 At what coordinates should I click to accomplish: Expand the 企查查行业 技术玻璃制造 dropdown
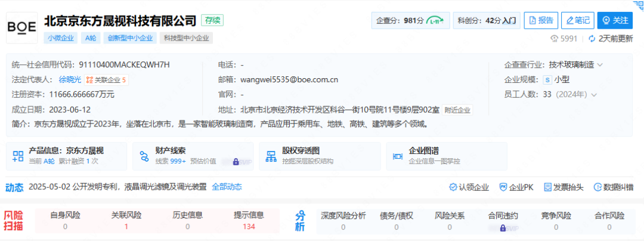pos(600,65)
